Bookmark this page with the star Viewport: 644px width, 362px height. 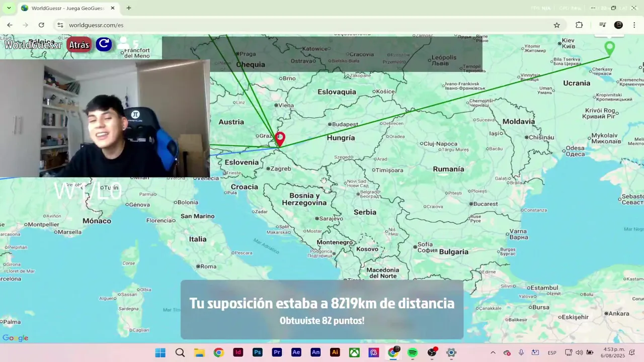coord(556,25)
